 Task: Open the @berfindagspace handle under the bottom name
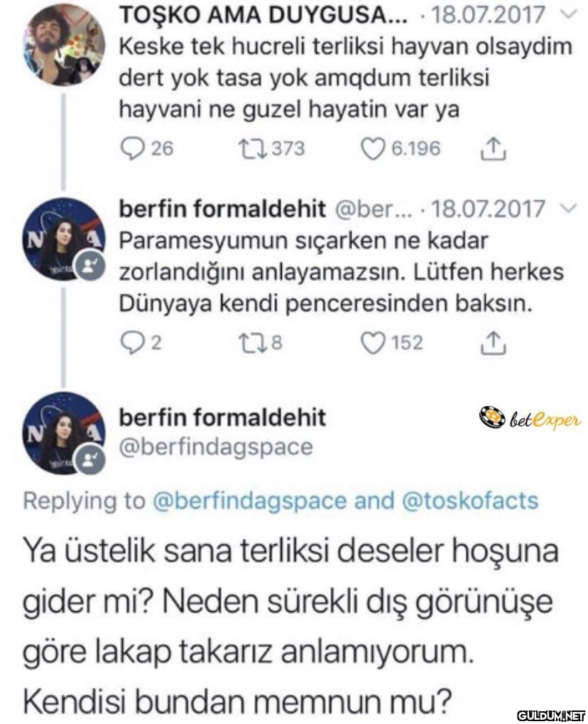[x=214, y=447]
